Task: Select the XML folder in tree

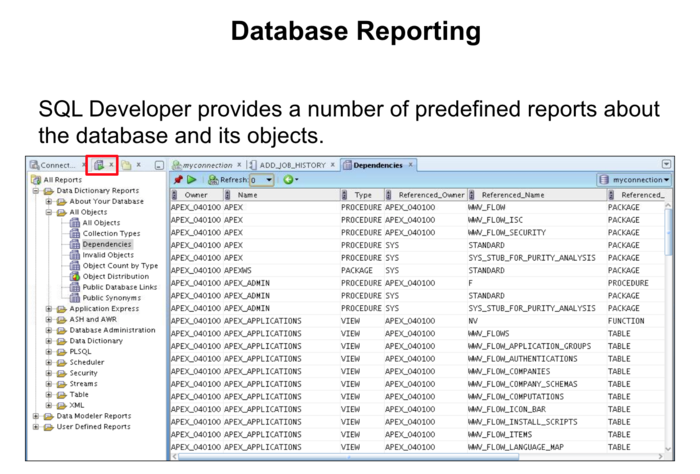Action: pyautogui.click(x=77, y=405)
